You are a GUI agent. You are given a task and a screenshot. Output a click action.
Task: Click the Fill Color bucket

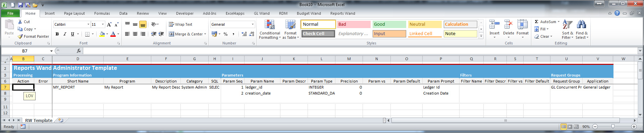coord(102,34)
